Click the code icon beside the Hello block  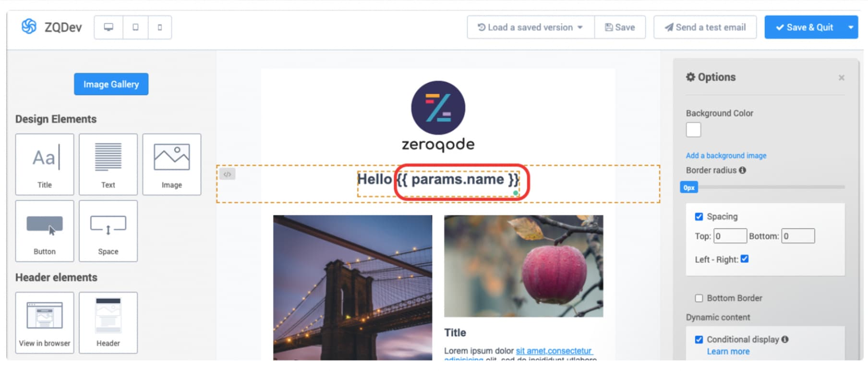coord(228,174)
